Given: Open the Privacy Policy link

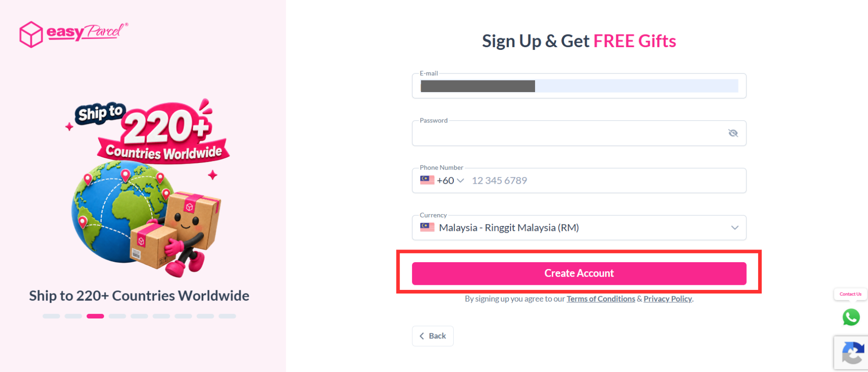Looking at the screenshot, I should 668,299.
